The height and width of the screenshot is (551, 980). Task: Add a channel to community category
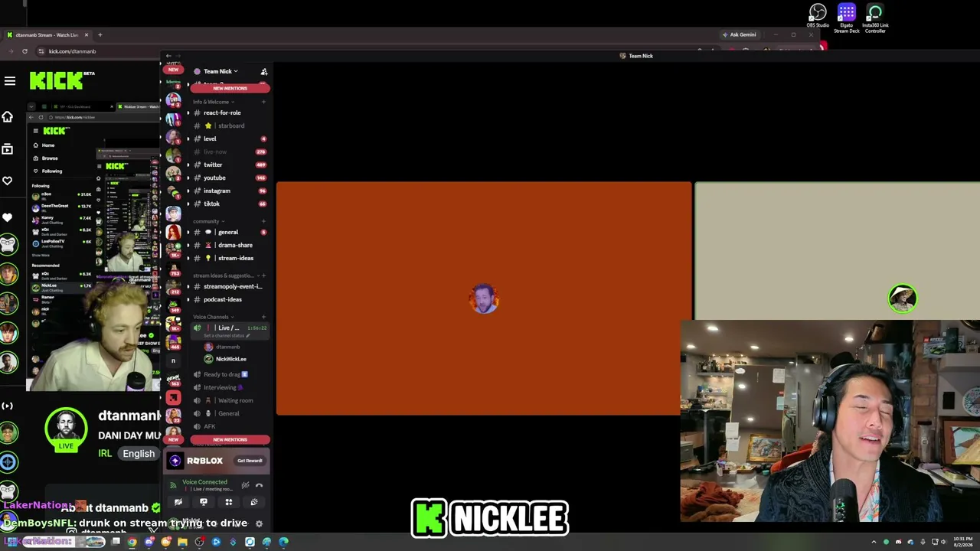tap(263, 221)
